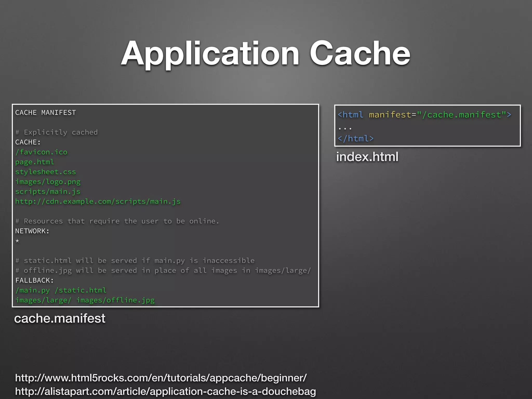Select the 'static.html will be served' comment
Image resolution: width=532 pixels, height=399 pixels.
(135, 261)
